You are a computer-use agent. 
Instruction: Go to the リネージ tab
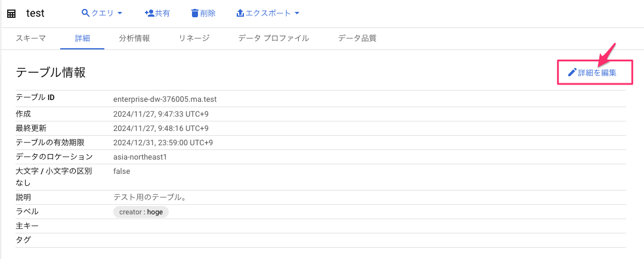click(194, 38)
